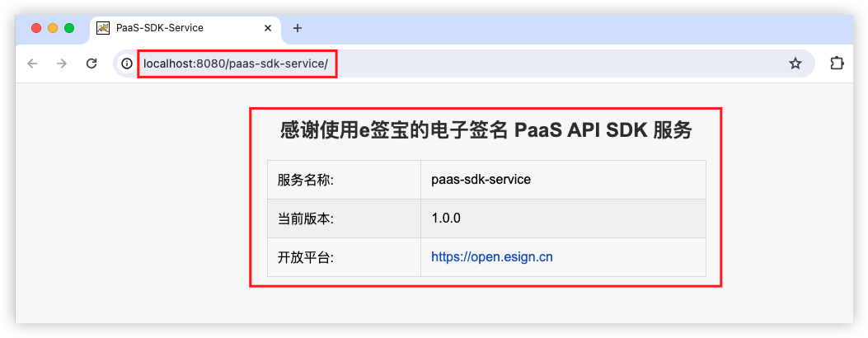Click the page heading mentioning PaaS API SDK
This screenshot has height=338, width=868.
click(486, 131)
